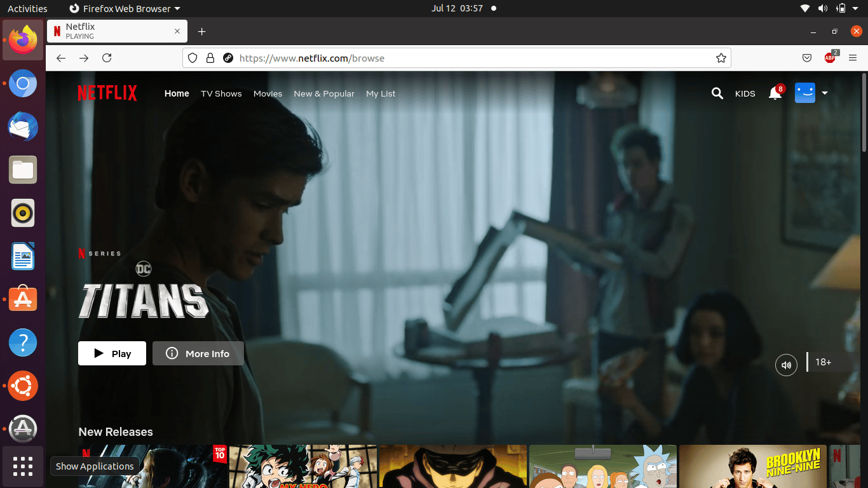Image resolution: width=868 pixels, height=488 pixels.
Task: Open Movies section
Action: point(268,93)
